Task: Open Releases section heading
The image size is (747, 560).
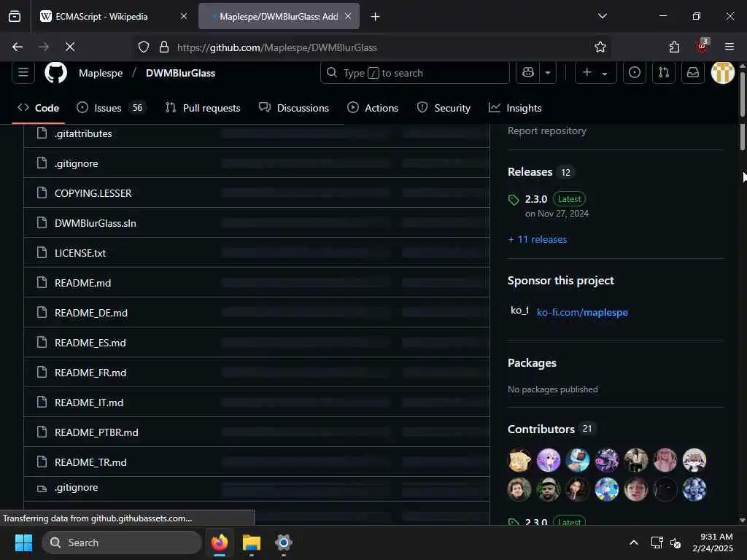Action: coord(530,172)
